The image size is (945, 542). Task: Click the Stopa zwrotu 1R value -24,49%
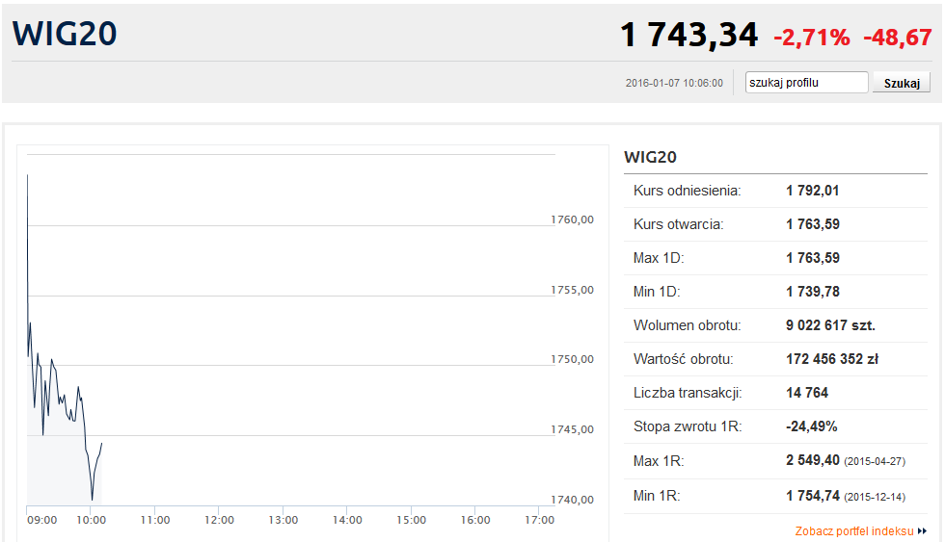click(811, 426)
